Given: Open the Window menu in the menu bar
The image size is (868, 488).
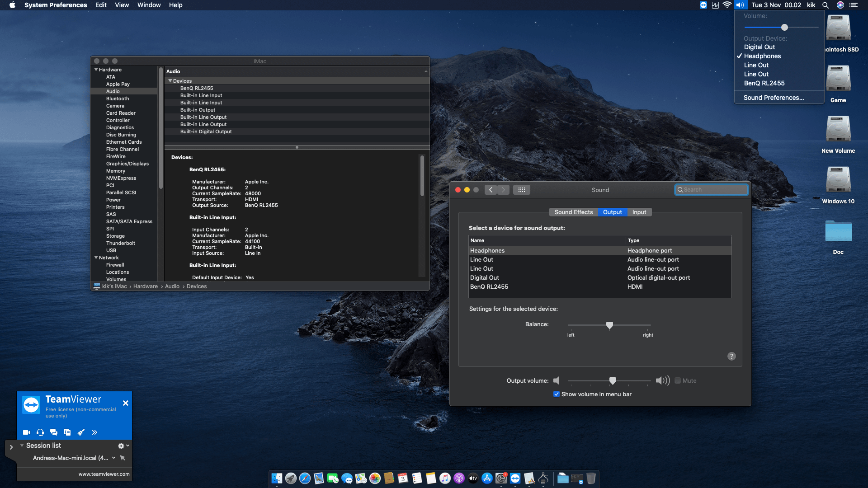Looking at the screenshot, I should [x=149, y=5].
